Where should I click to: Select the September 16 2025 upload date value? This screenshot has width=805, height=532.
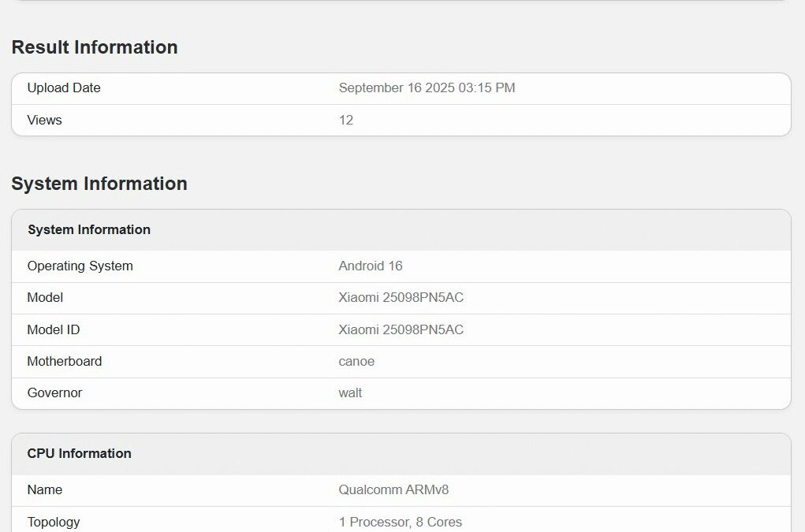[427, 88]
